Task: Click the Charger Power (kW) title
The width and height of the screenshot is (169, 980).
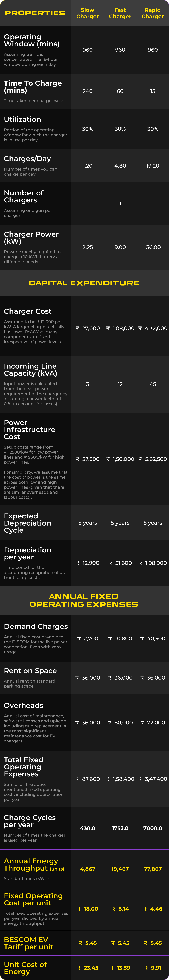Action: (x=31, y=238)
